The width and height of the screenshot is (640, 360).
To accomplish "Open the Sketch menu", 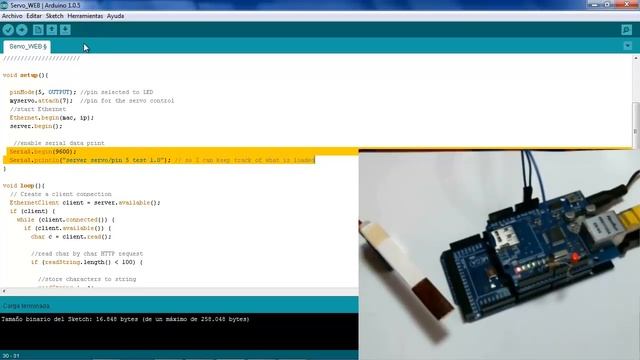I will [x=54, y=16].
